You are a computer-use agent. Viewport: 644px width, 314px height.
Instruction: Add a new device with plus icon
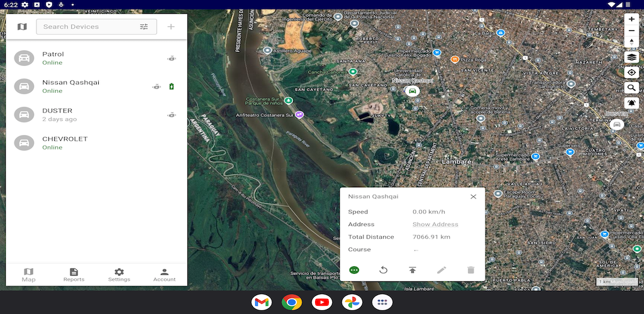[171, 26]
